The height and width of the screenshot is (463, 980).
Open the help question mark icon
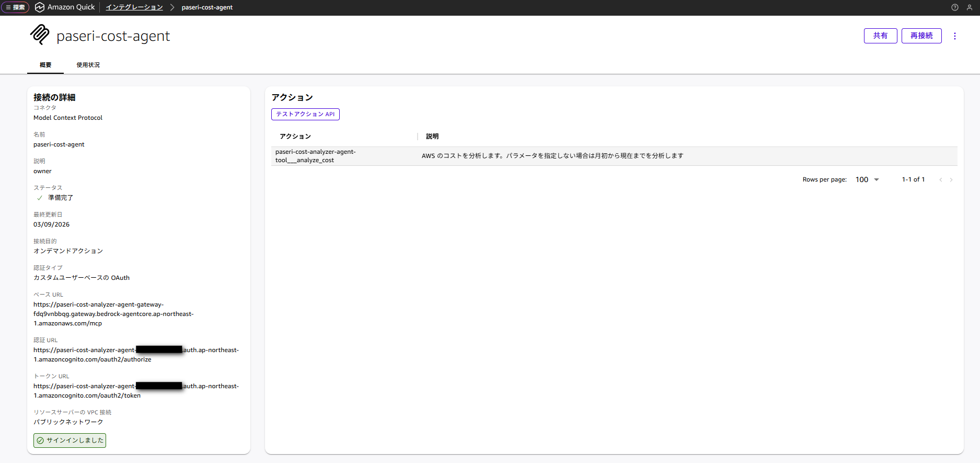coord(955,7)
